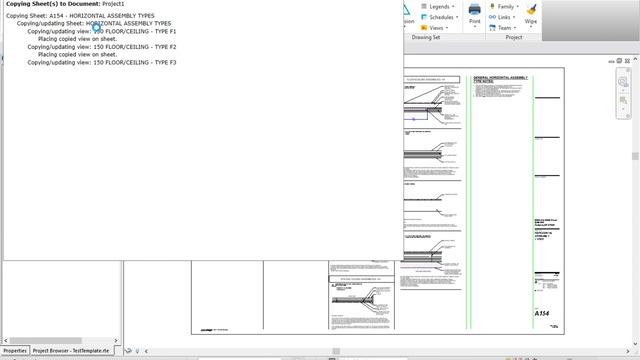Click the 'FLOOR/CEILING - TYPE F2' log line

pyautogui.click(x=102, y=47)
